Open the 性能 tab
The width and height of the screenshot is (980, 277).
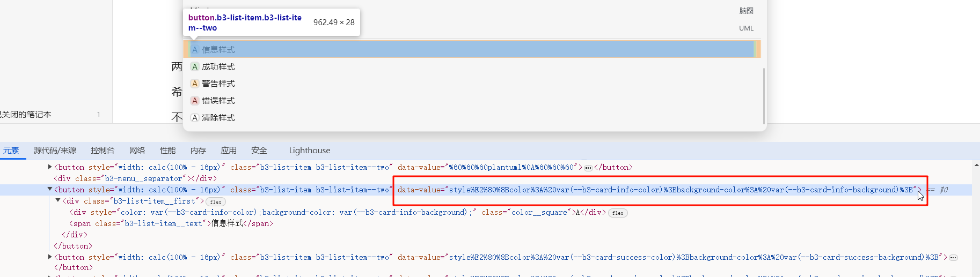167,151
